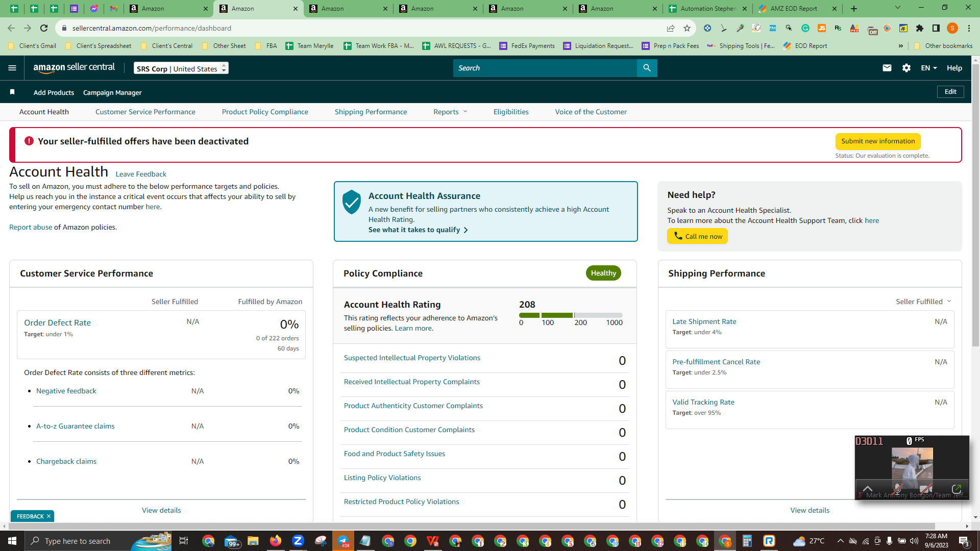Go to Customer Service Performance tab
Screen dimensions: 980x551
point(145,112)
